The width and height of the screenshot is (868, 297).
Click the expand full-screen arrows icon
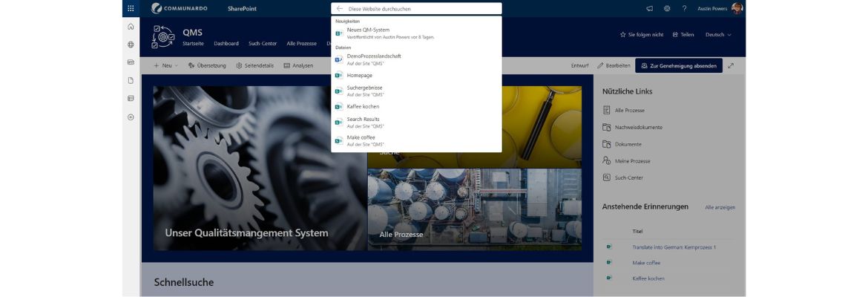click(731, 65)
